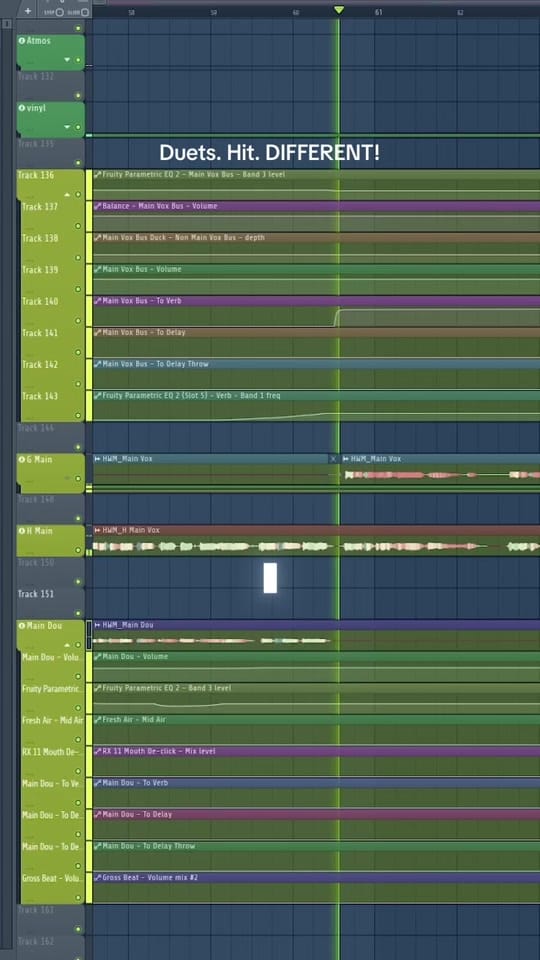Click automation icon of Main Vox Bus – Volume clip on Track 139
The height and width of the screenshot is (960, 540).
(97, 269)
